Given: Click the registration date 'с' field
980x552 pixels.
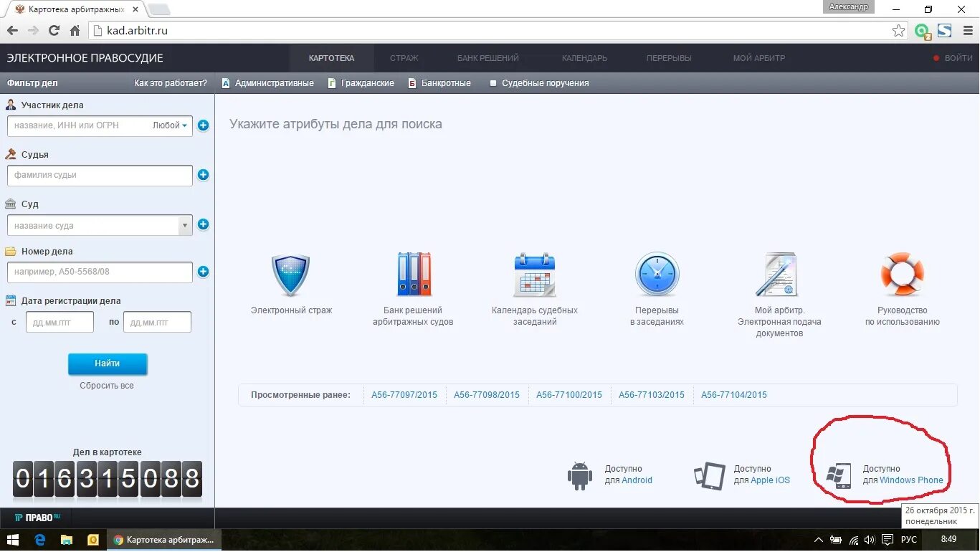Looking at the screenshot, I should tap(60, 322).
